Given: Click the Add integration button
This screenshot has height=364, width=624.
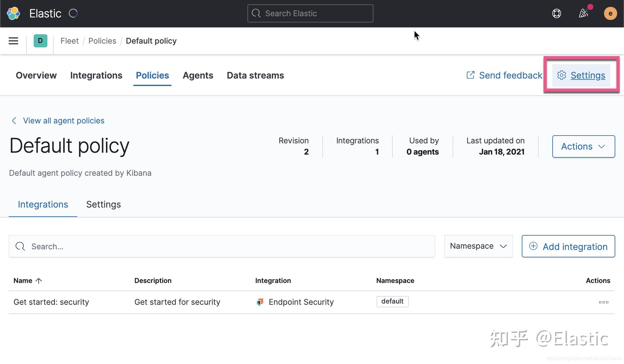Looking at the screenshot, I should point(568,246).
